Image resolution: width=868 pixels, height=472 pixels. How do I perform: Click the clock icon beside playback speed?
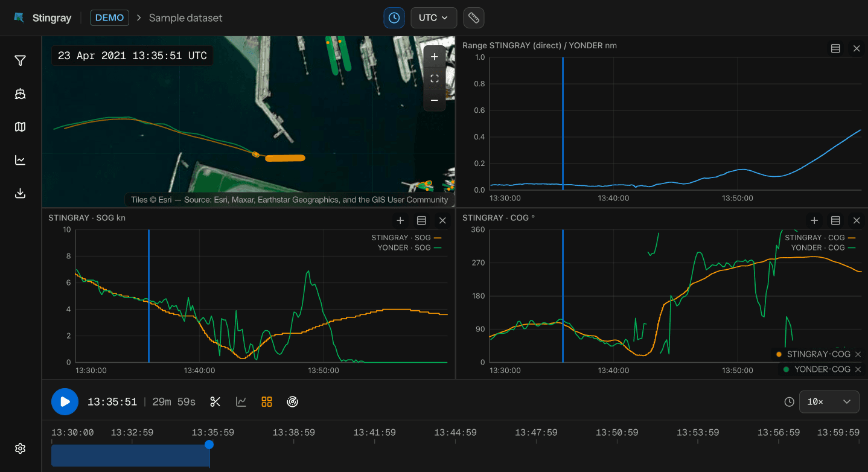point(789,402)
